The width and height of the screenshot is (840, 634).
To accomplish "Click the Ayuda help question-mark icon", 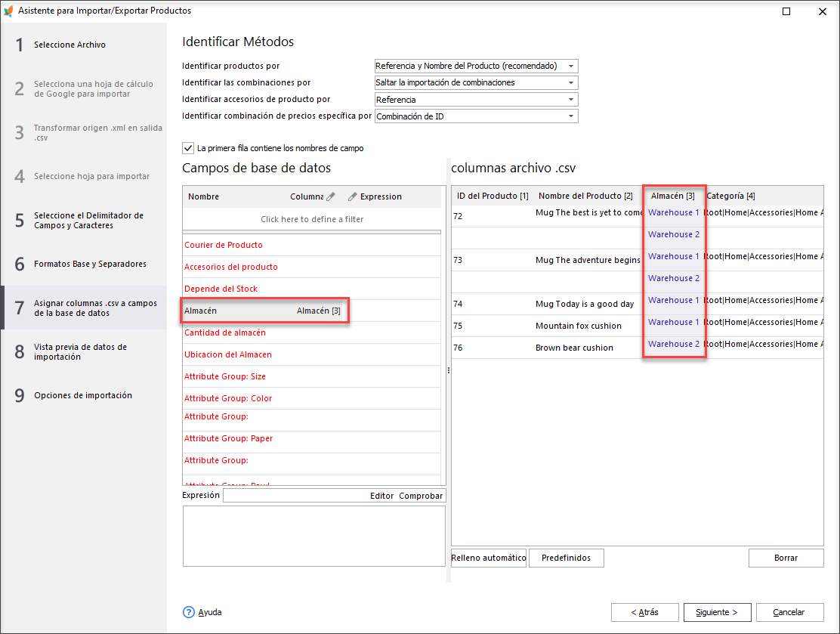I will click(189, 612).
